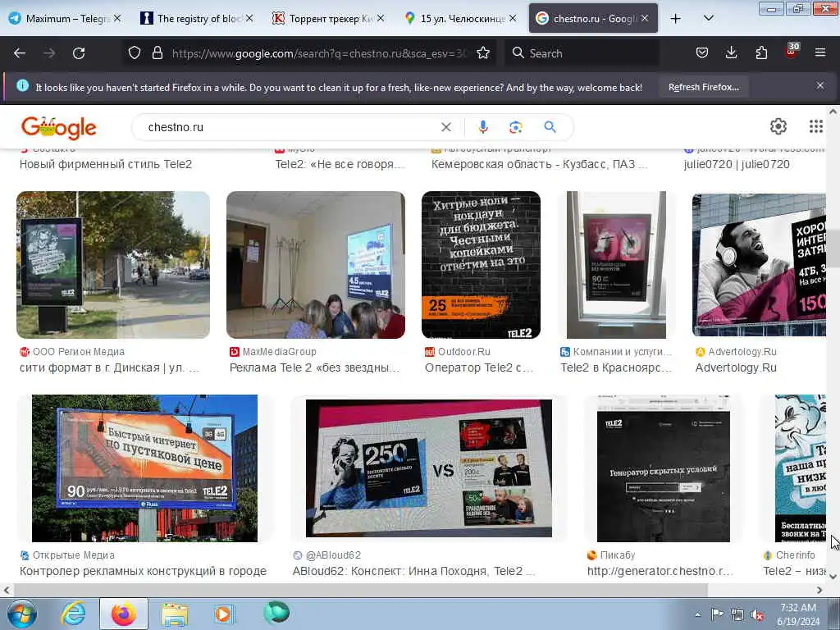Launch Internet Explorer from the taskbar
Image resolution: width=840 pixels, height=630 pixels.
[73, 614]
